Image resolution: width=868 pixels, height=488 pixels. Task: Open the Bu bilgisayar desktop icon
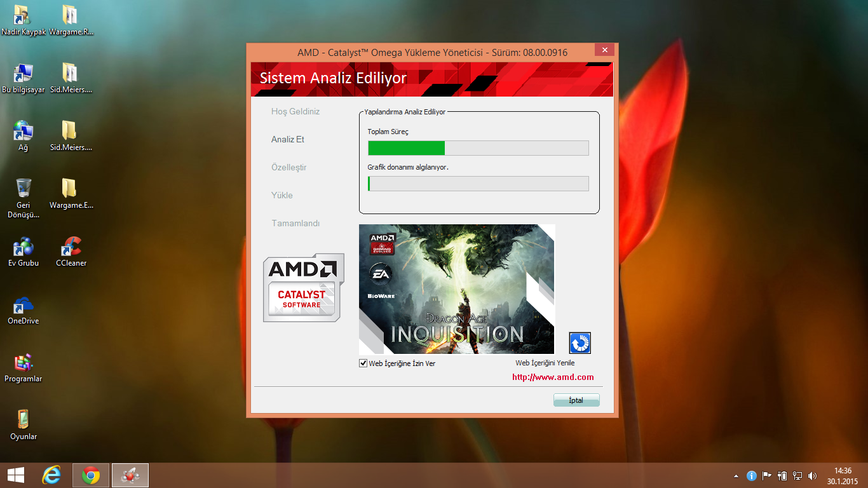tap(24, 78)
